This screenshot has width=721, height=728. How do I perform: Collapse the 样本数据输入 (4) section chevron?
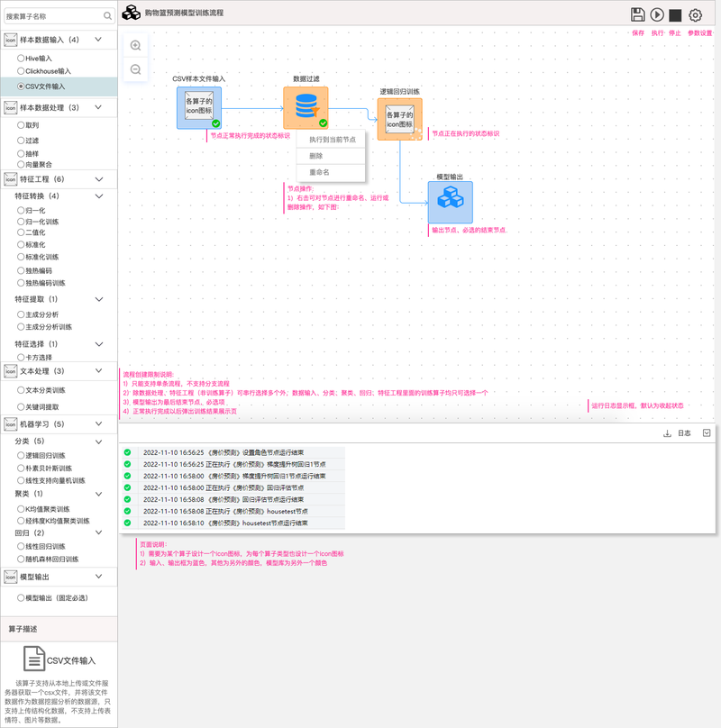point(98,40)
